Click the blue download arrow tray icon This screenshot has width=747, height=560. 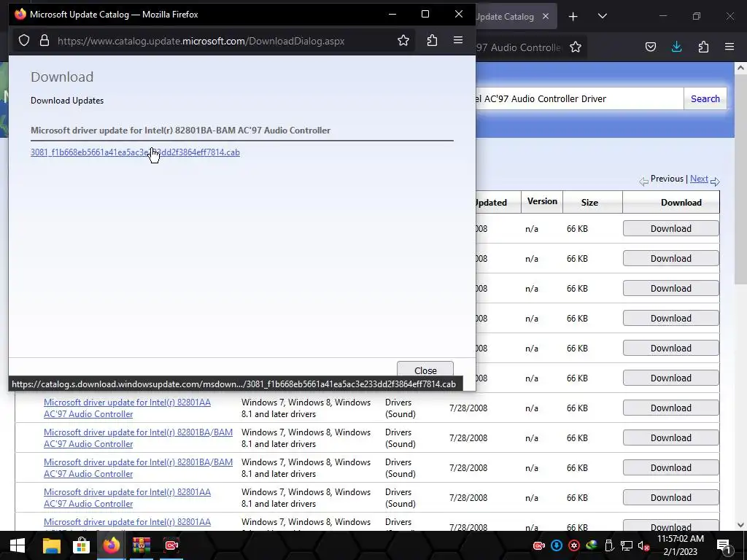coord(557,545)
